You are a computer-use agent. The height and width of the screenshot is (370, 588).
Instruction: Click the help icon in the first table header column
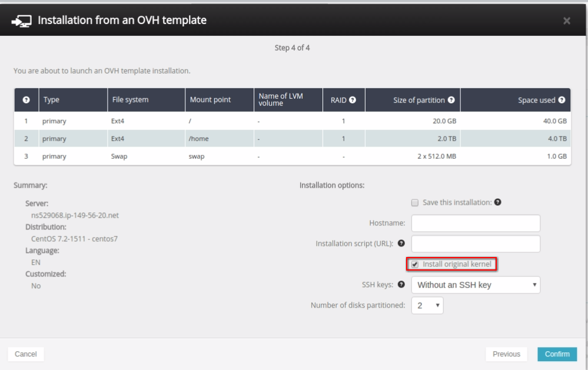point(26,100)
